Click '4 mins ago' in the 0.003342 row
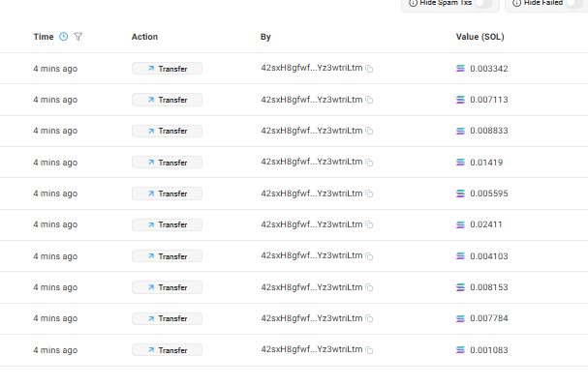Viewport: 588px width, 387px height. pos(55,69)
